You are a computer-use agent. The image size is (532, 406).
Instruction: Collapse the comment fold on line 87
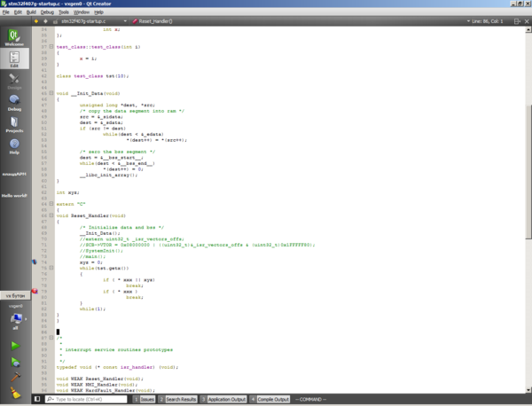[51, 338]
